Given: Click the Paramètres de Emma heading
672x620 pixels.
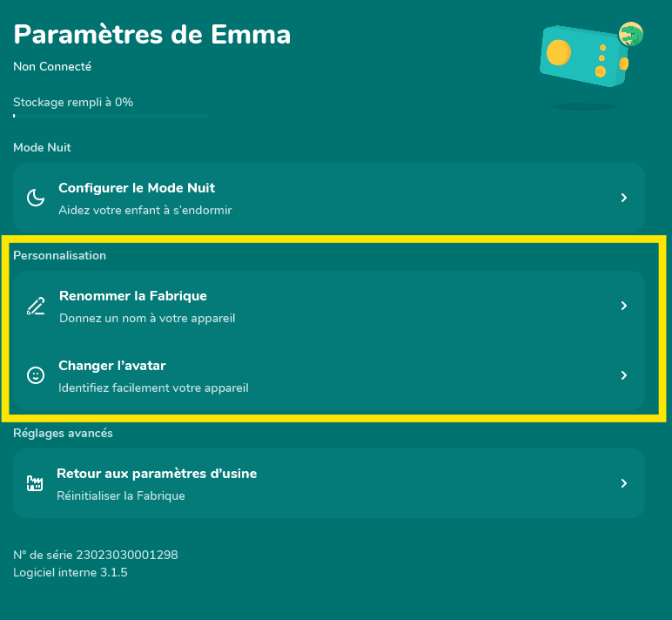Looking at the screenshot, I should (x=152, y=34).
